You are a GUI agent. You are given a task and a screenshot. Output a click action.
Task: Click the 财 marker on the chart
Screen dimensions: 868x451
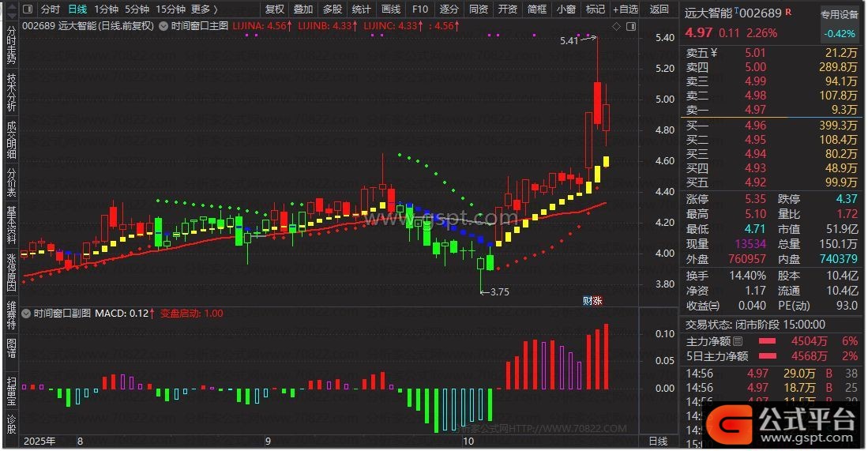[587, 300]
